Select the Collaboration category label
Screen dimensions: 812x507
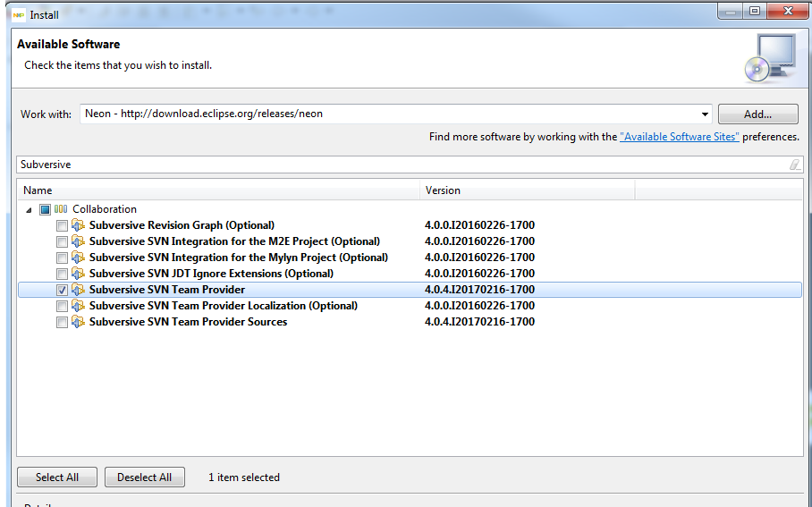[105, 209]
